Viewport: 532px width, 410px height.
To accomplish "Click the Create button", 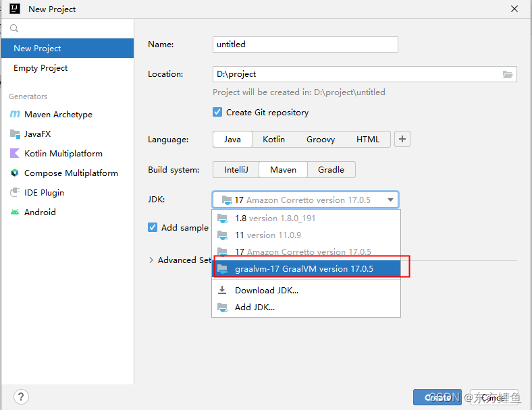I will [437, 397].
